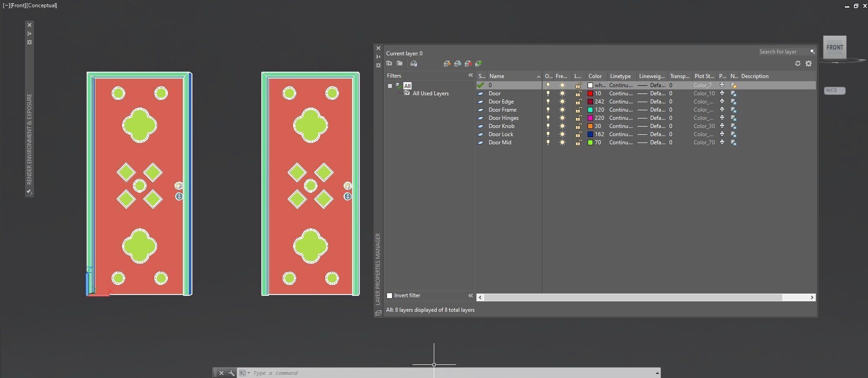This screenshot has width=868, height=378.
Task: Close the command line bar
Action: [x=221, y=373]
